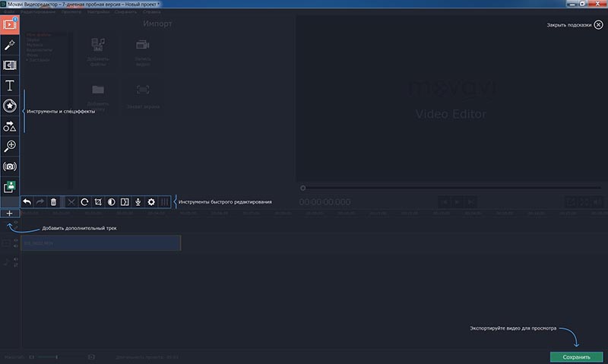Open the Редактирование menu
The width and height of the screenshot is (608, 364).
(x=37, y=12)
